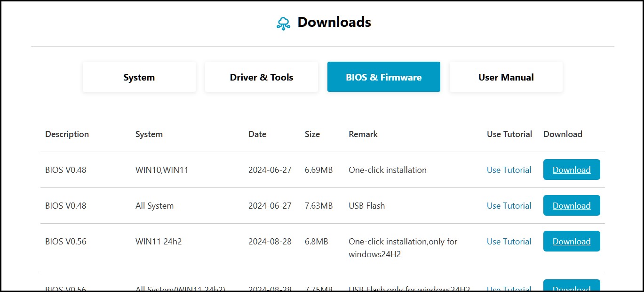Screen dimensions: 644x292
Task: Open Use Tutorial for BIOS V0.56 WIN11 24h2
Action: (x=509, y=242)
